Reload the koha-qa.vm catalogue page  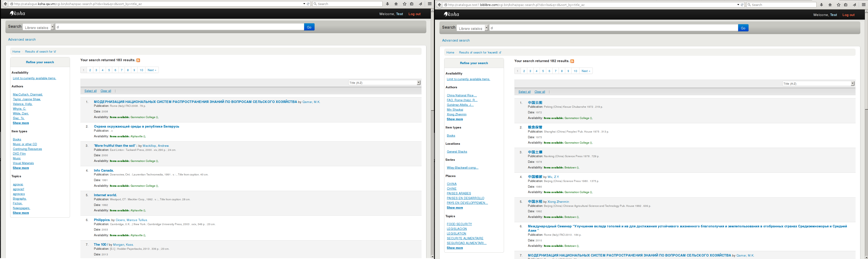(308, 4)
